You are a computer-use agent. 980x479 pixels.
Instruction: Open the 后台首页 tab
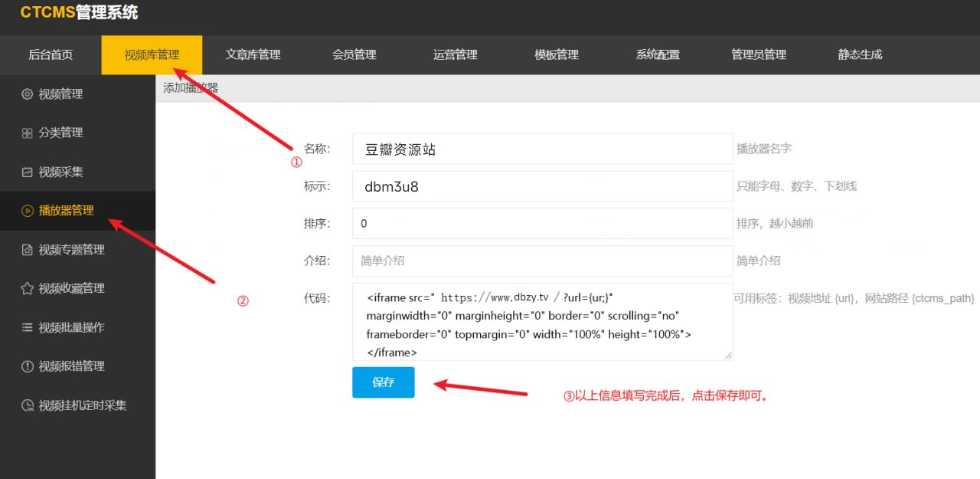point(51,54)
